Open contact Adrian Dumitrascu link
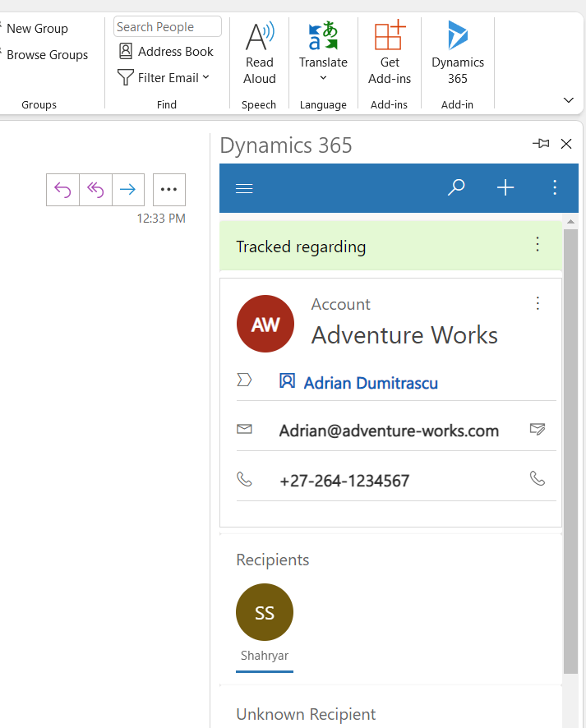The image size is (586, 728). click(371, 383)
